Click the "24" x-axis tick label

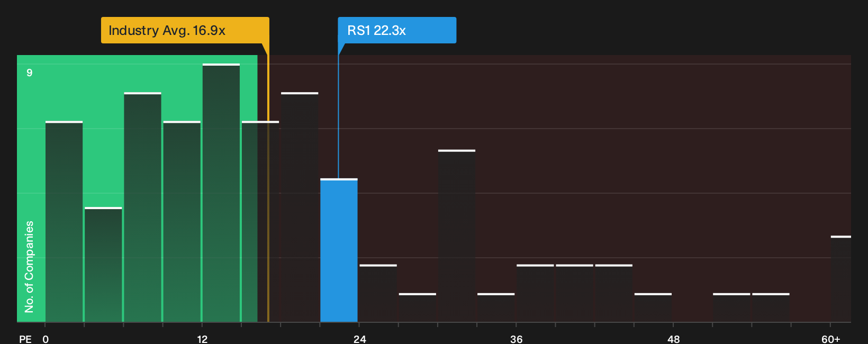point(360,339)
